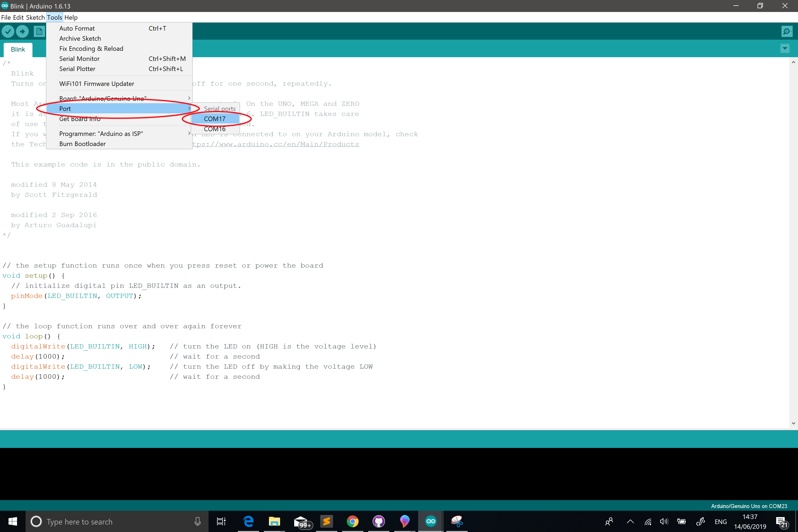The image size is (798, 532).
Task: Choose Auto Format menu entry
Action: pos(77,28)
